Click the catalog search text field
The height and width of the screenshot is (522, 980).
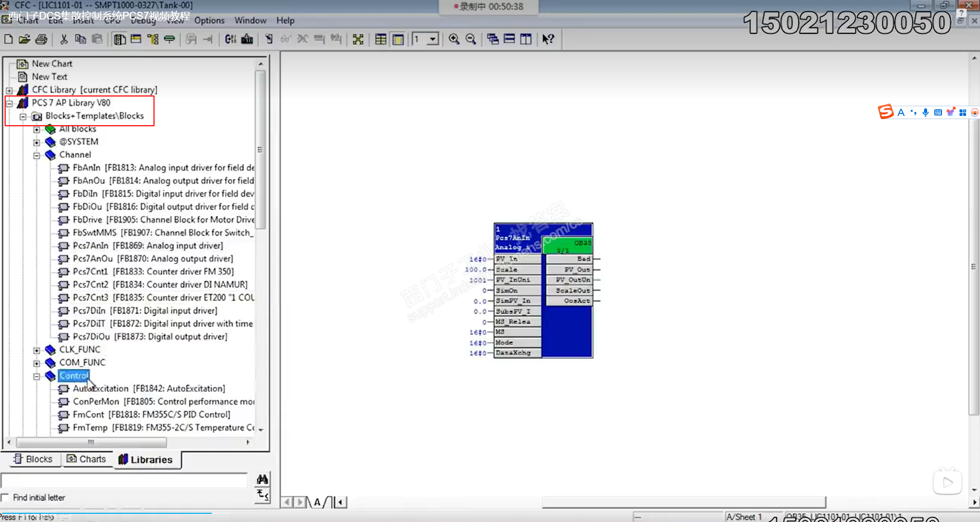tap(125, 480)
